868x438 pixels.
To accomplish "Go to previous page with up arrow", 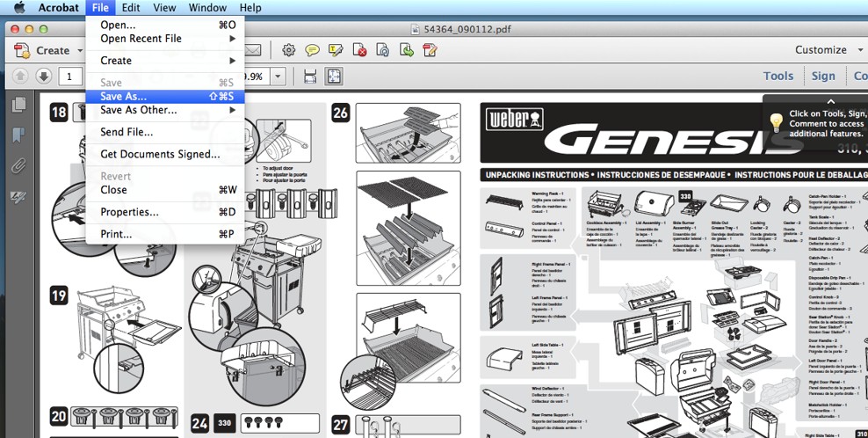I will 20,76.
